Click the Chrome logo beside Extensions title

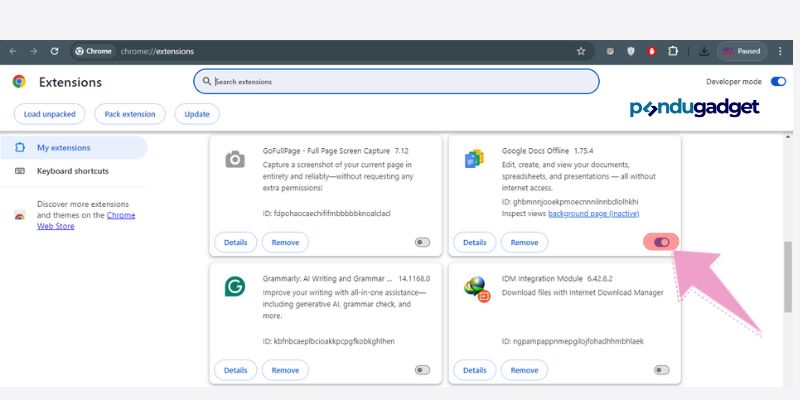tap(19, 82)
